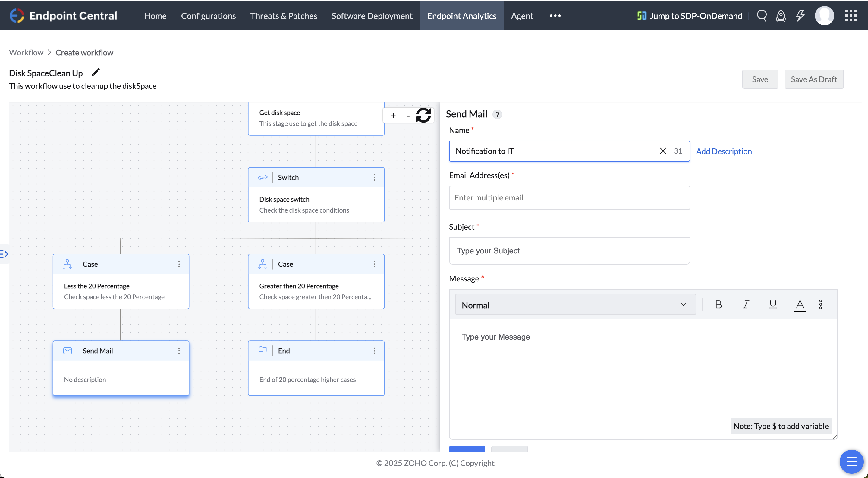
Task: Click the Send Mail help question icon
Action: pyautogui.click(x=497, y=114)
